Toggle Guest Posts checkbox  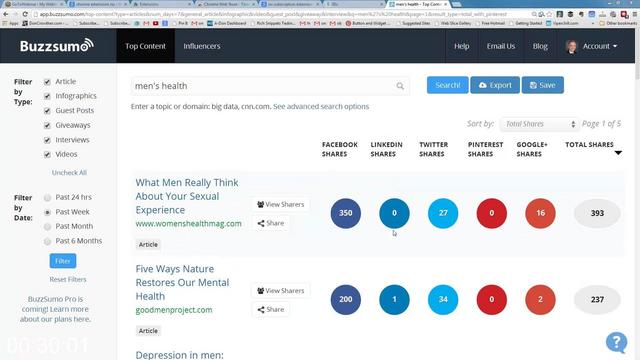[47, 111]
